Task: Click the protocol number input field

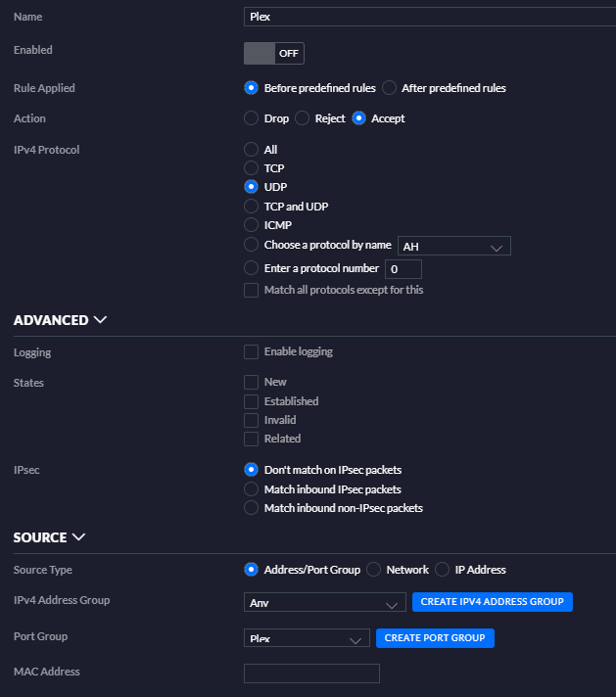Action: point(403,268)
